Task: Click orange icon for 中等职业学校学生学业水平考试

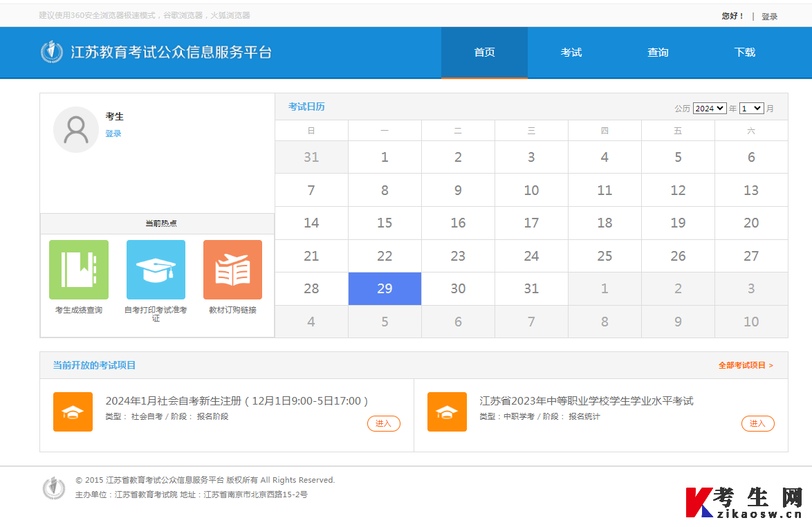Action: click(447, 412)
